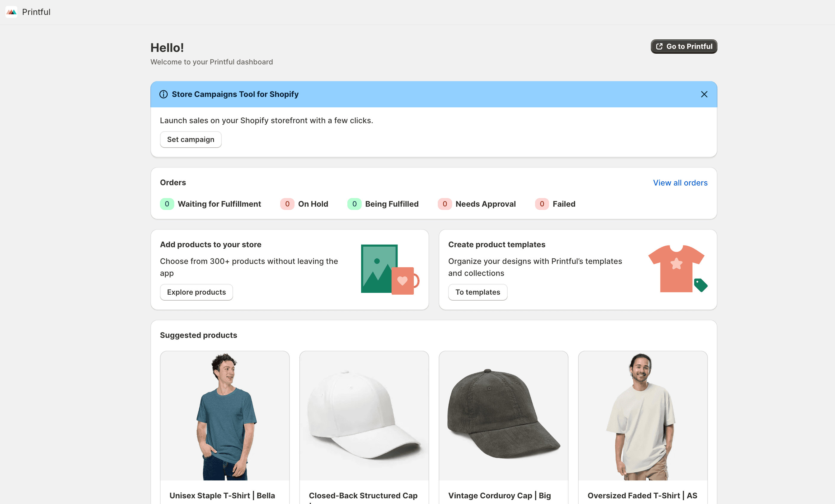Click Welcome to your Printful dashboard text

212,62
